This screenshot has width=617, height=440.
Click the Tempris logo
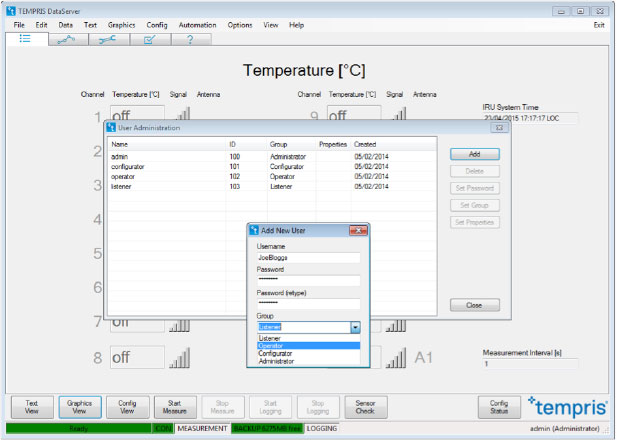(x=563, y=405)
